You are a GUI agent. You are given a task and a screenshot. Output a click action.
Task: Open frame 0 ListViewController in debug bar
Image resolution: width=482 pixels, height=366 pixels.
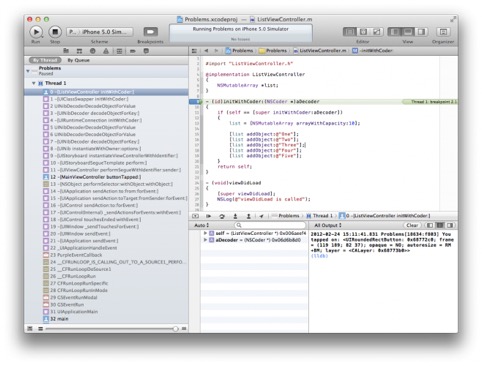coord(384,216)
